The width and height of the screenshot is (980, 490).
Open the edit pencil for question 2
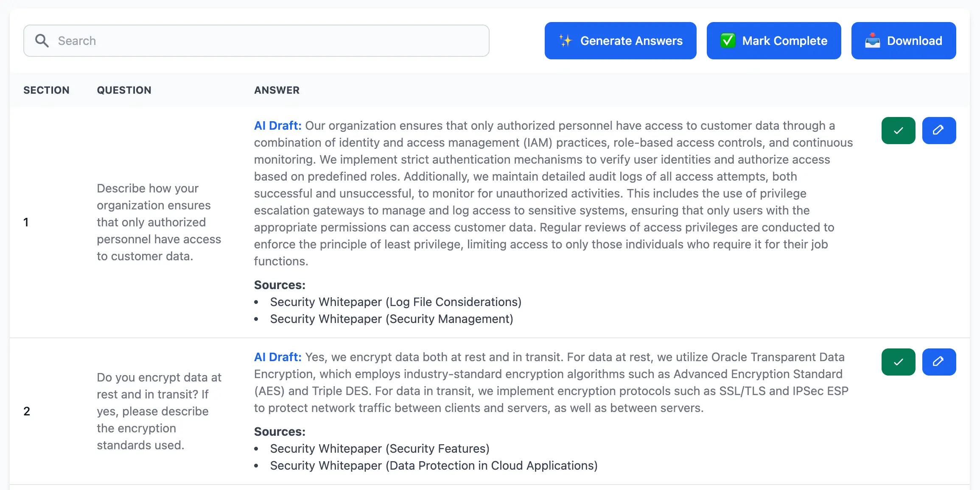939,362
